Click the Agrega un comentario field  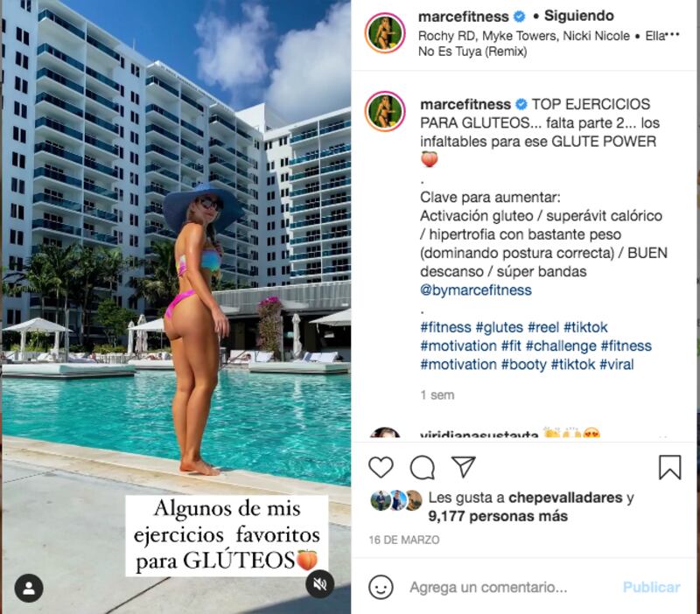click(514, 587)
